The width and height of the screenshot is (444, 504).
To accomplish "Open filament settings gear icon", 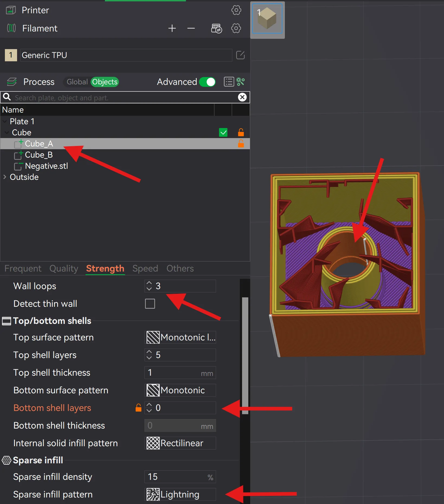I will [x=236, y=28].
